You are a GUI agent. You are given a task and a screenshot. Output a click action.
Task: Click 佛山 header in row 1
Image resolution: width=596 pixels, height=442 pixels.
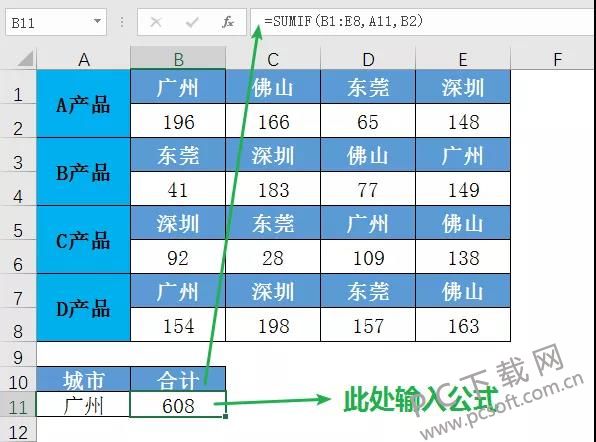(x=273, y=87)
